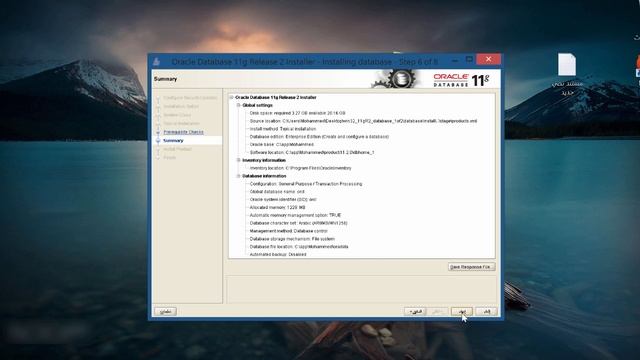Image resolution: width=640 pixels, height=360 pixels.
Task: Close the Oracle installer window
Action: tap(488, 59)
